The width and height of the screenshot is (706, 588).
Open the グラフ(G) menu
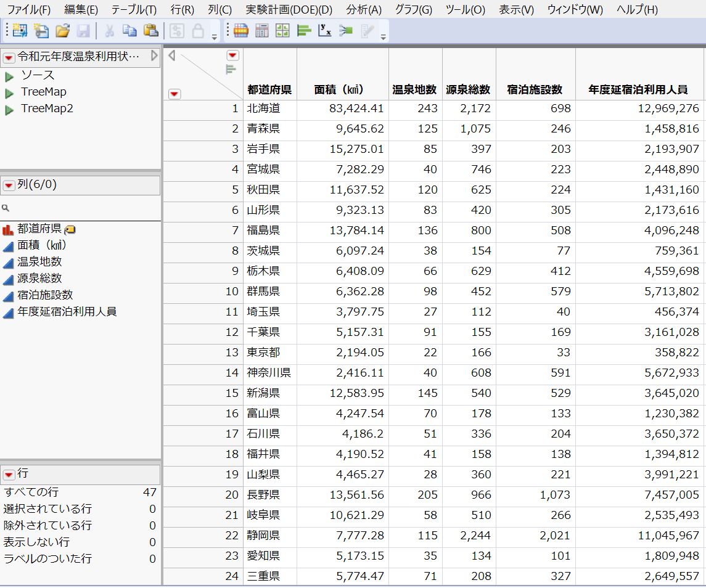[x=413, y=9]
